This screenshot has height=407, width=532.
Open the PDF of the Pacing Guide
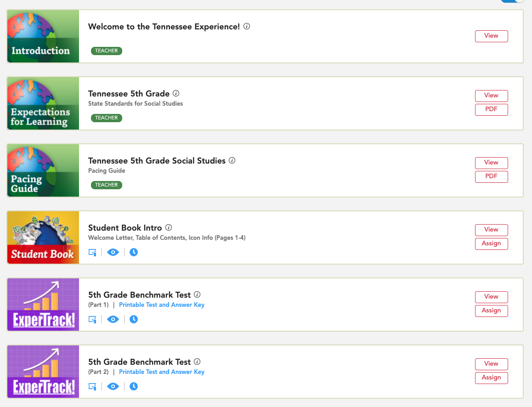pyautogui.click(x=491, y=177)
